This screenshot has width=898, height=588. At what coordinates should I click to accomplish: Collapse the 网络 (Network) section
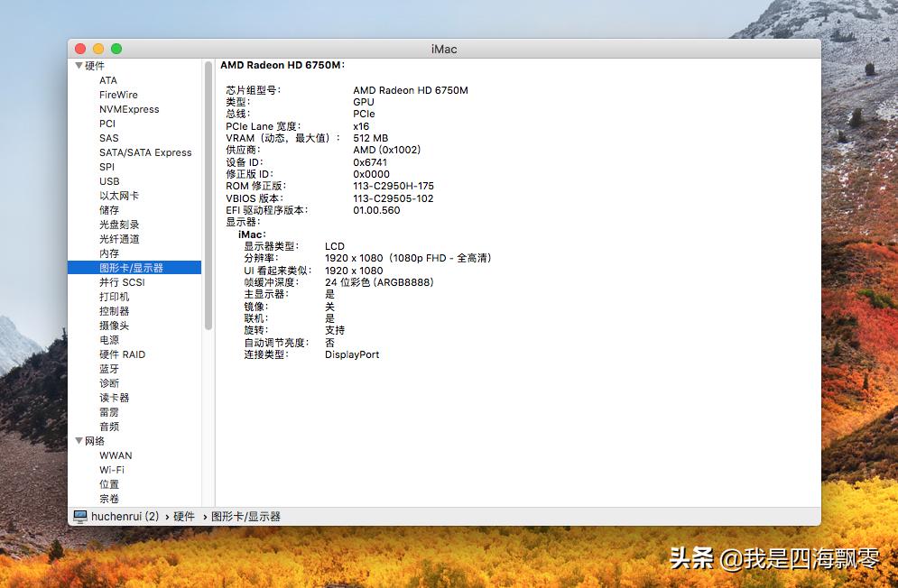(79, 440)
